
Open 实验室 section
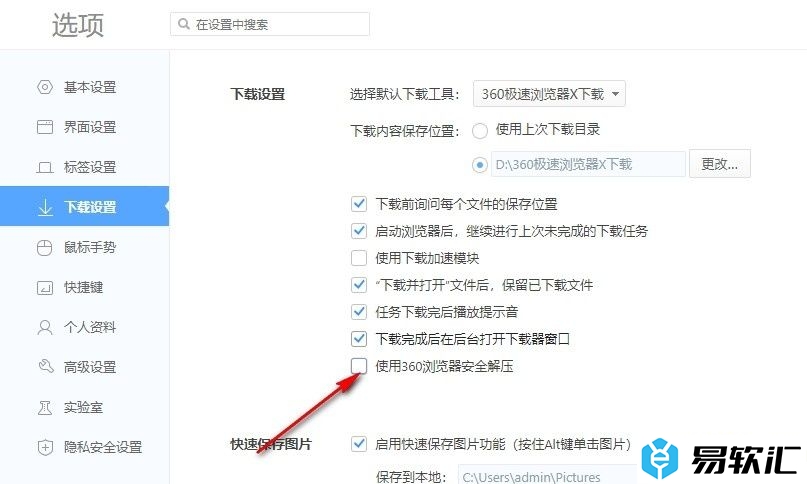pos(84,407)
